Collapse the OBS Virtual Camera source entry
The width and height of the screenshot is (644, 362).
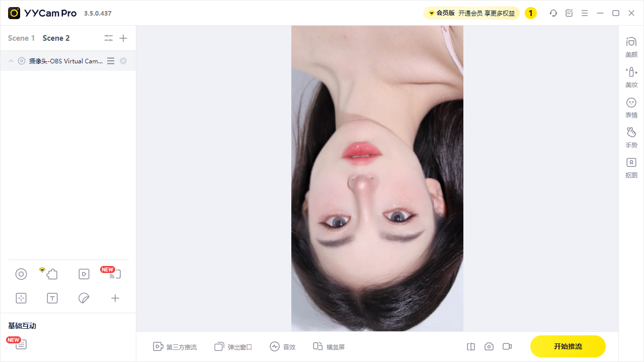[11, 61]
